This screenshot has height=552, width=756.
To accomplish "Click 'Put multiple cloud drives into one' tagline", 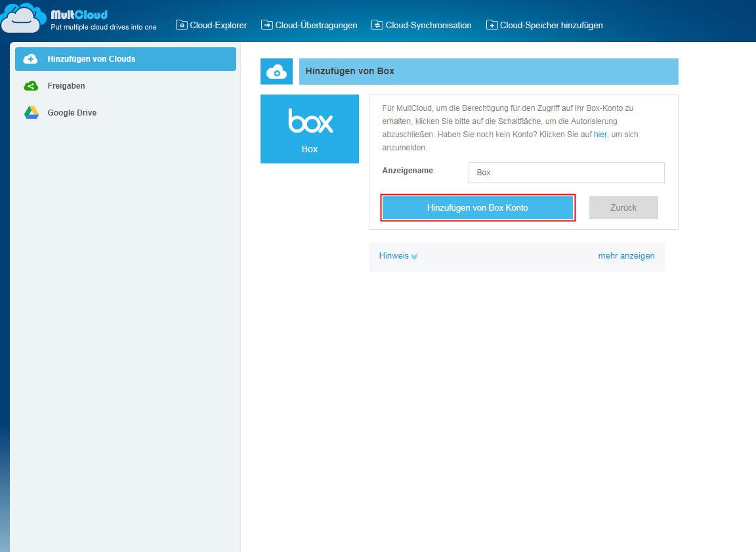I will [x=104, y=28].
